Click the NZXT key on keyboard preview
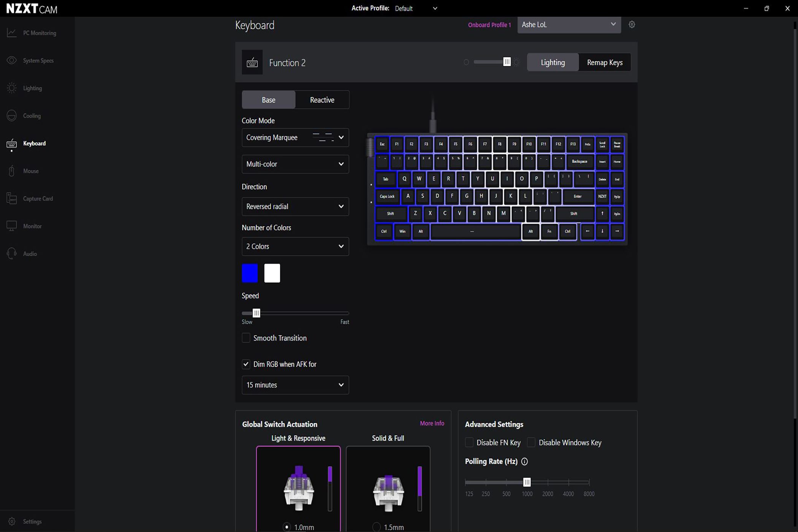 [602, 196]
